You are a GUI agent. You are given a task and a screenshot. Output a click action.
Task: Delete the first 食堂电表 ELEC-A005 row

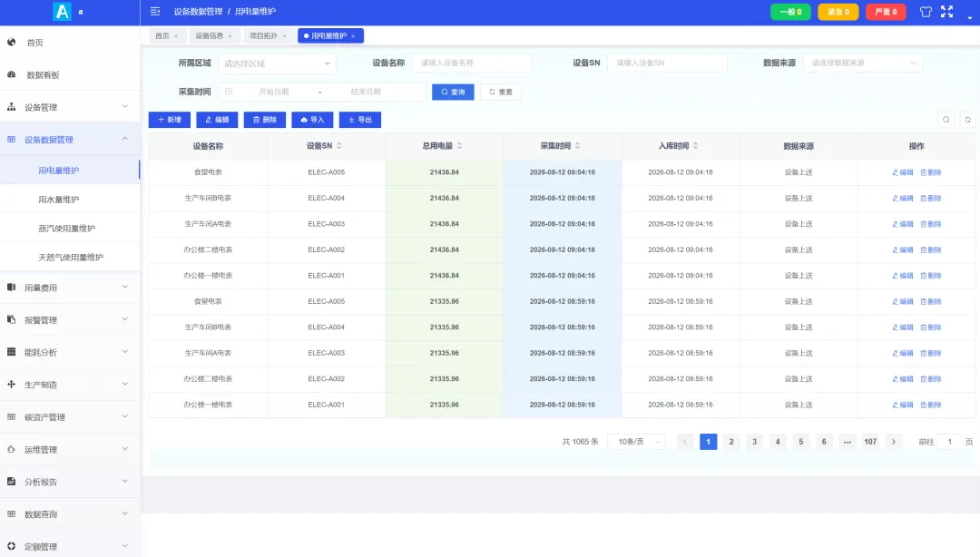931,172
